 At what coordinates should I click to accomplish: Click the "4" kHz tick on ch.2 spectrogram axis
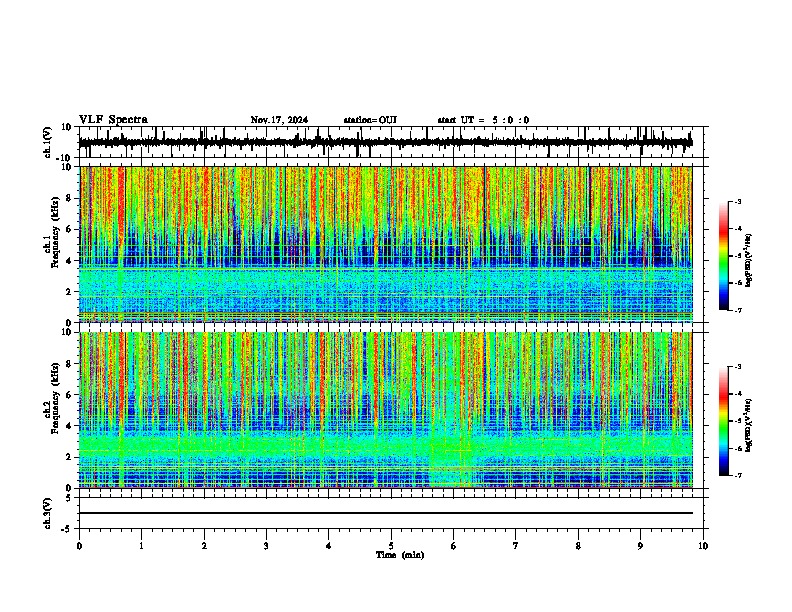click(70, 426)
